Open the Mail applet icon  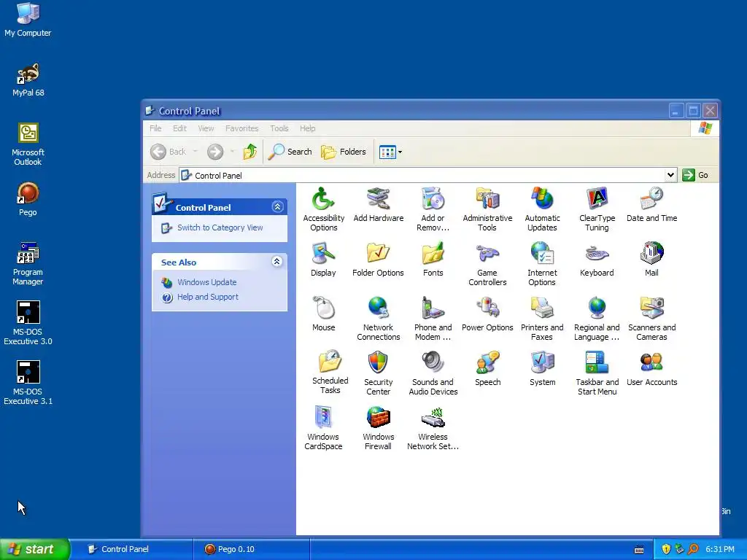(651, 253)
